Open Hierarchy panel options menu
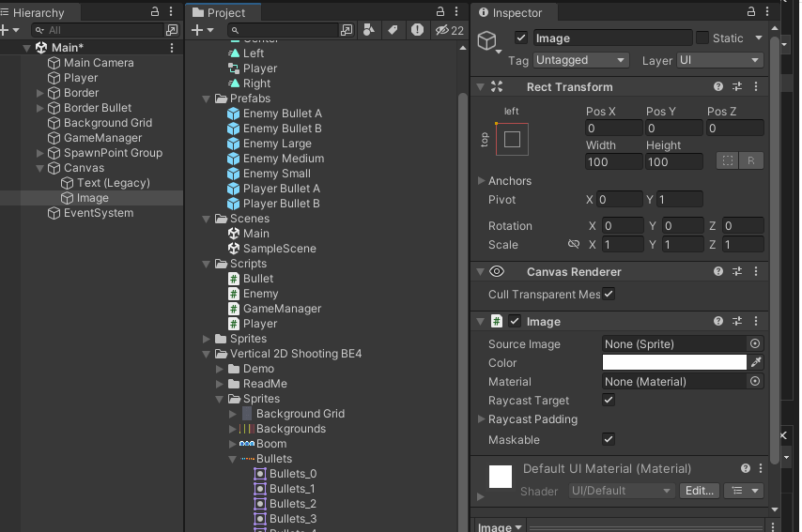Viewport: 802px width, 532px height. [x=171, y=11]
